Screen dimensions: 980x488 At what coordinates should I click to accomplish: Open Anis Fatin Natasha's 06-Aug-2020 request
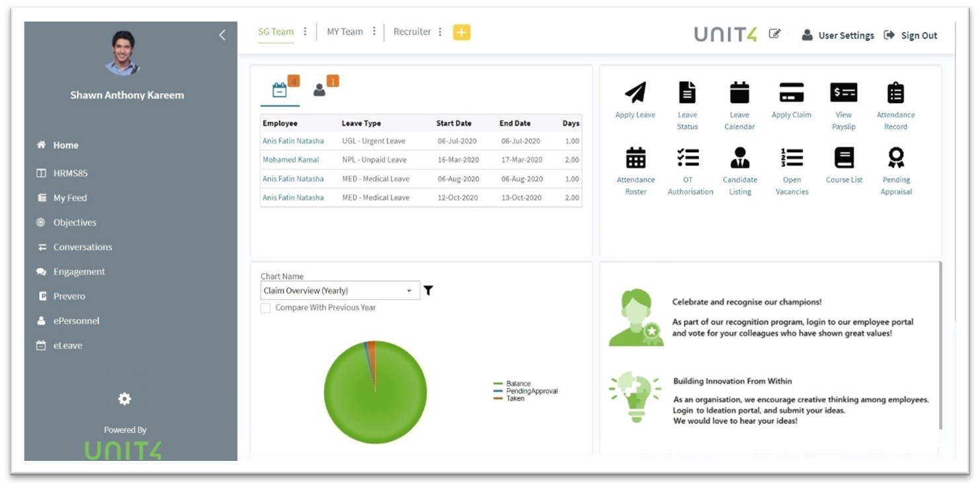[293, 179]
